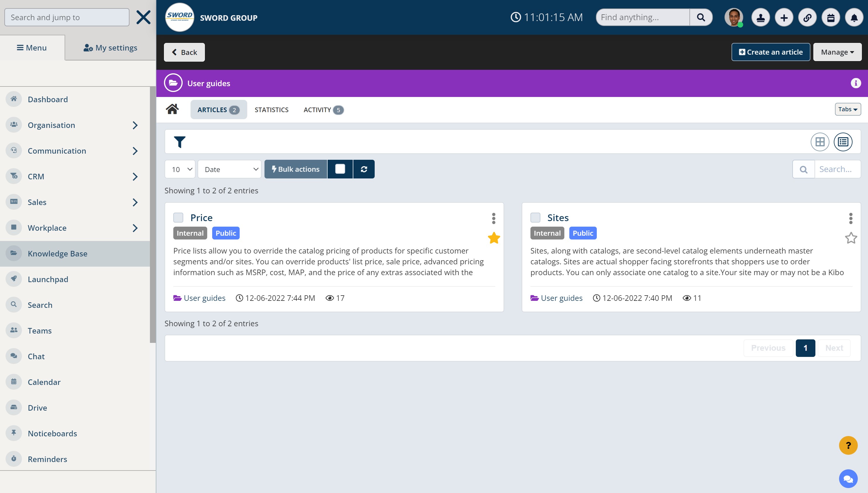Open the Sites article three-dot menu
Image resolution: width=868 pixels, height=493 pixels.
(850, 218)
